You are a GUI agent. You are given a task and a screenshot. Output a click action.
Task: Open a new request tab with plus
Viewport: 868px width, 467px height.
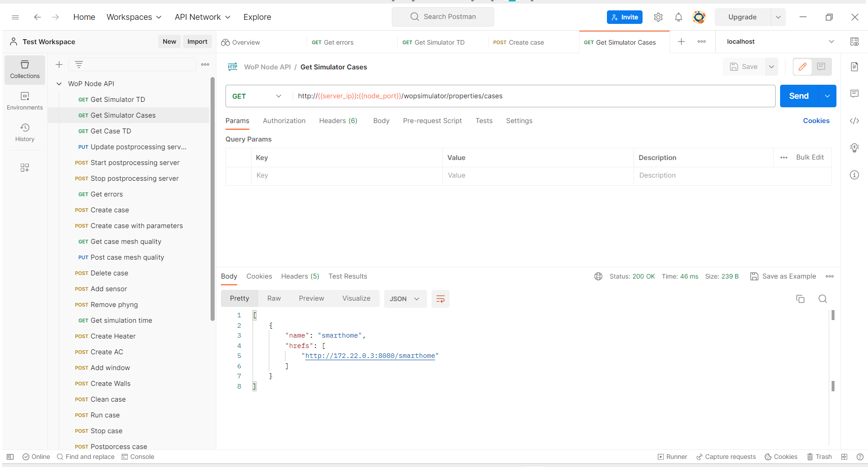pyautogui.click(x=681, y=41)
